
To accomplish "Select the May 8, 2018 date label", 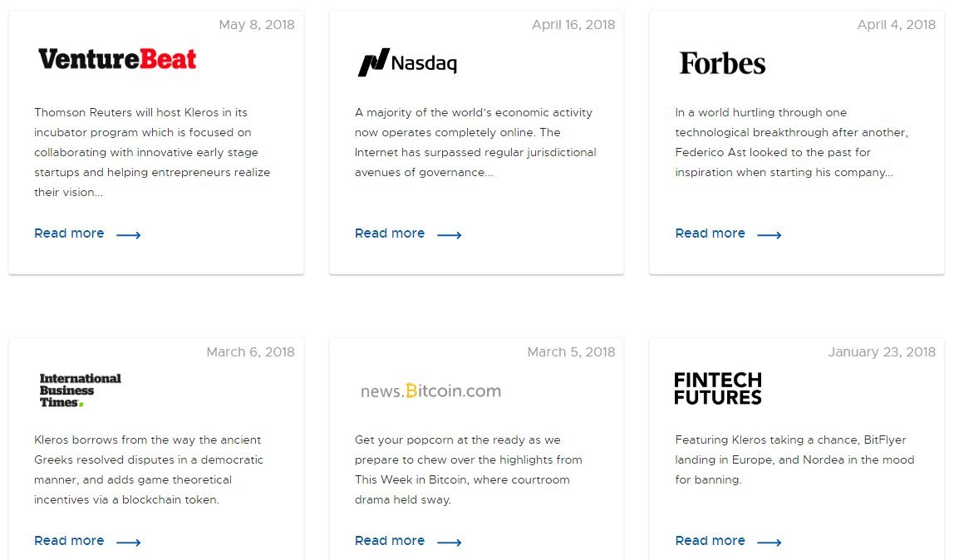I will tap(257, 25).
